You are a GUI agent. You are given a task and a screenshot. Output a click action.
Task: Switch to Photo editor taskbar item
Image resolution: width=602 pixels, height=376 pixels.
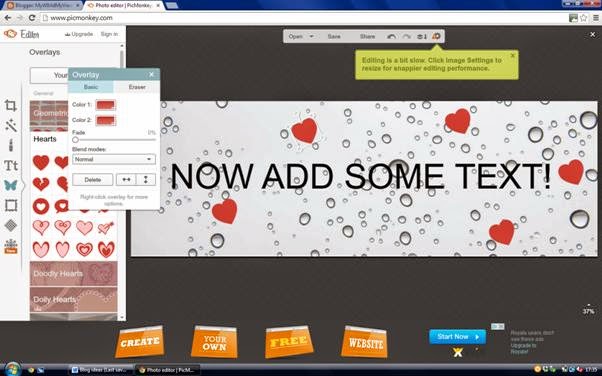168,370
